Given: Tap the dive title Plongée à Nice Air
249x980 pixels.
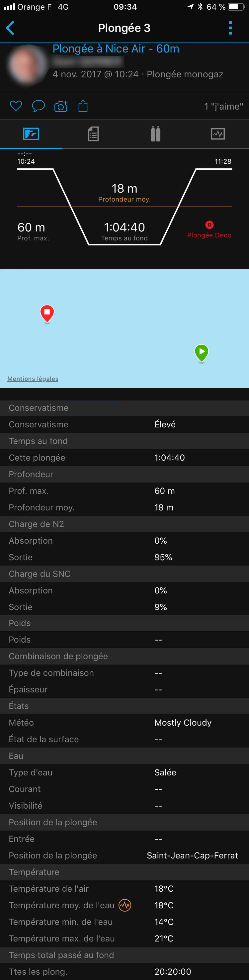Looking at the screenshot, I should pyautogui.click(x=116, y=49).
